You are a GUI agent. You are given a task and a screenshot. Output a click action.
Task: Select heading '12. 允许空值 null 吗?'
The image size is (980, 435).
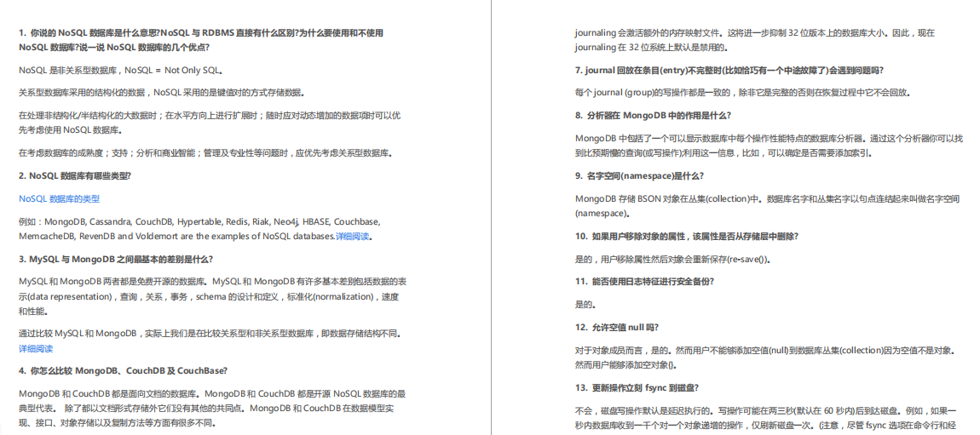(x=617, y=327)
